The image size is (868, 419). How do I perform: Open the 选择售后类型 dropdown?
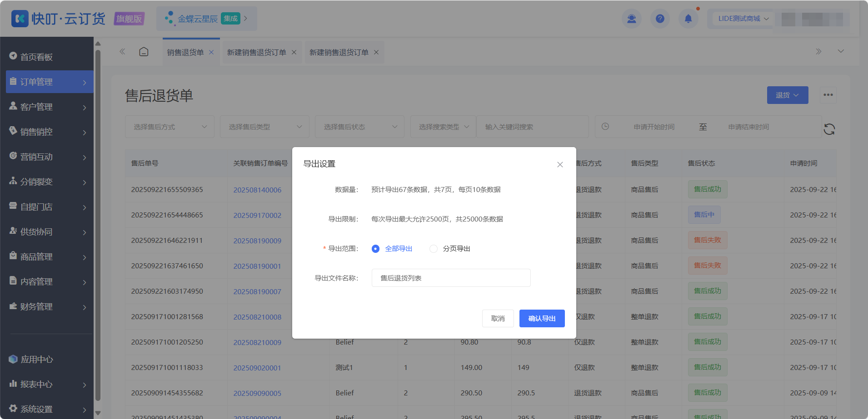click(264, 127)
